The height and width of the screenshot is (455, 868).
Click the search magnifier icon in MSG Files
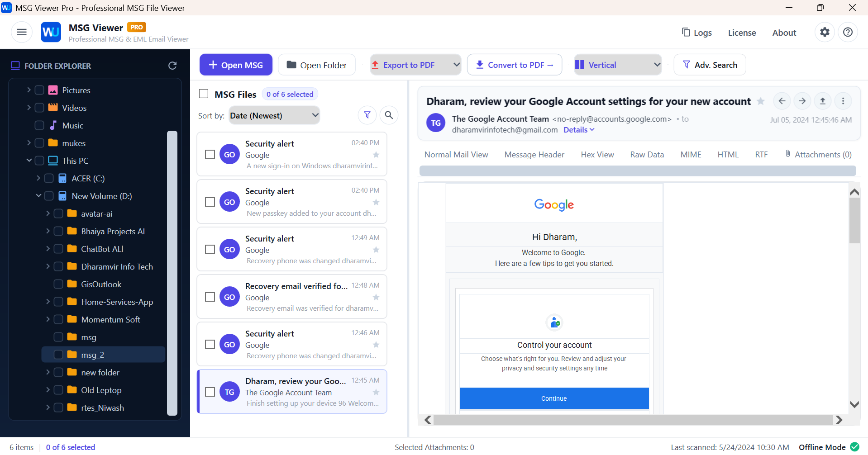click(389, 115)
